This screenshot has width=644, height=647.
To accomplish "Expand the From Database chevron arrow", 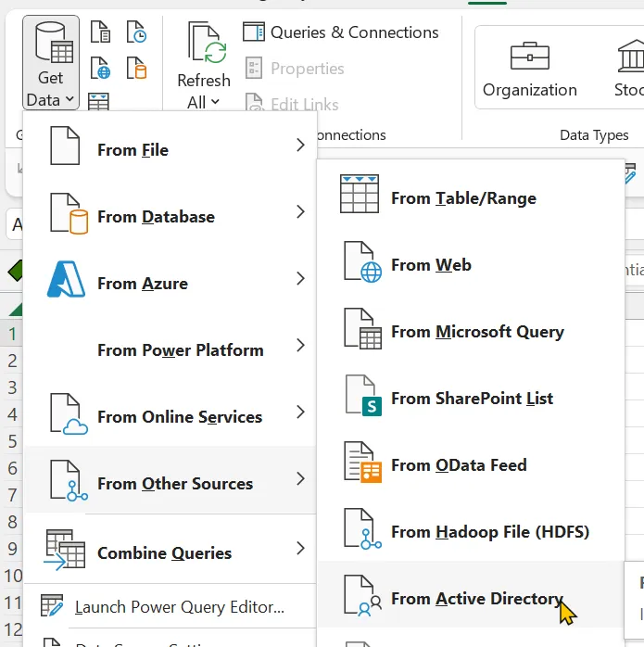I will tap(300, 211).
